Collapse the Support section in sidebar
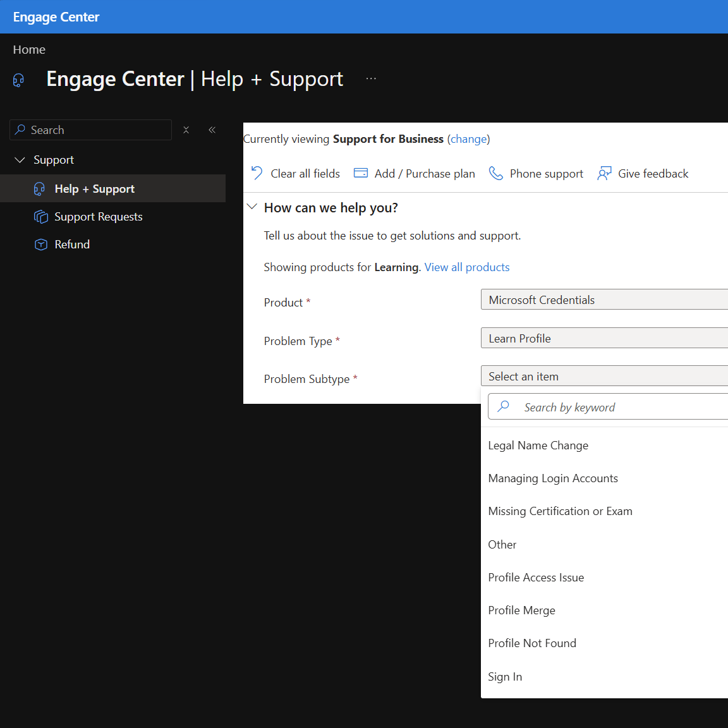 point(20,160)
